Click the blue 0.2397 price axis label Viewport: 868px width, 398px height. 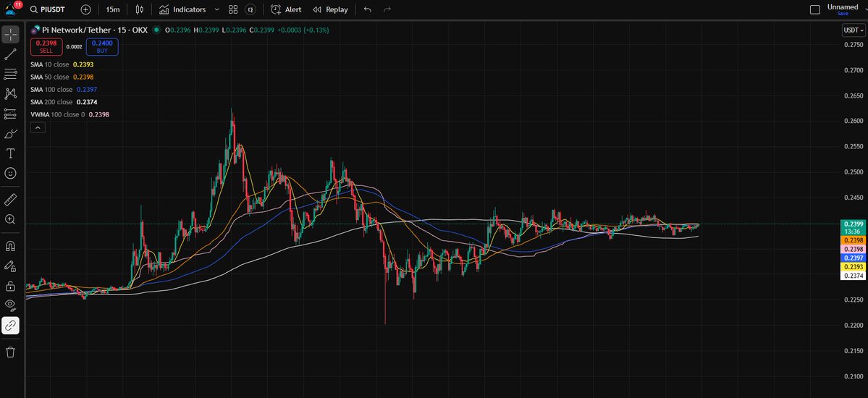tap(854, 258)
